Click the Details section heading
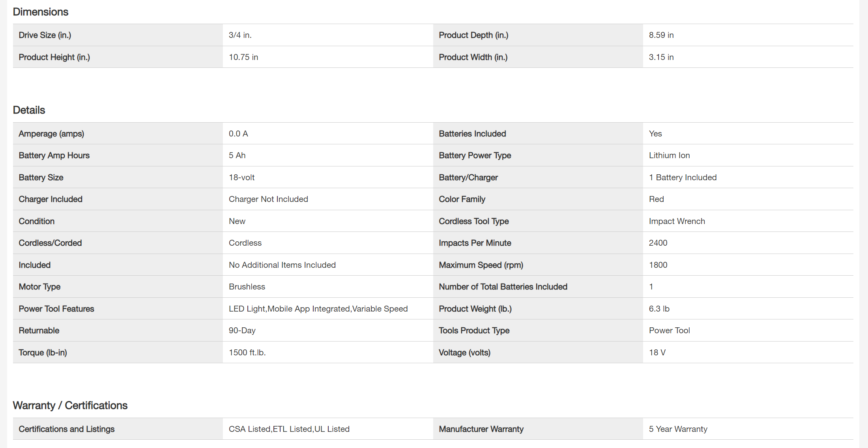This screenshot has height=448, width=868. click(29, 110)
